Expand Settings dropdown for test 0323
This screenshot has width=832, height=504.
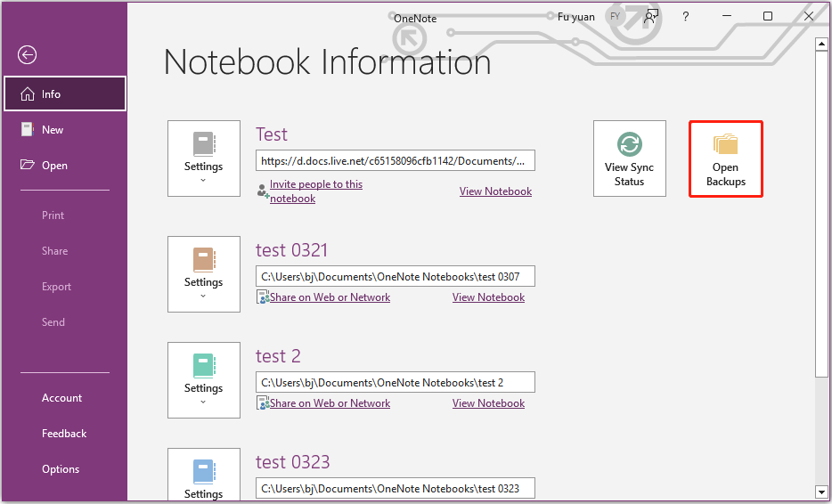[204, 474]
